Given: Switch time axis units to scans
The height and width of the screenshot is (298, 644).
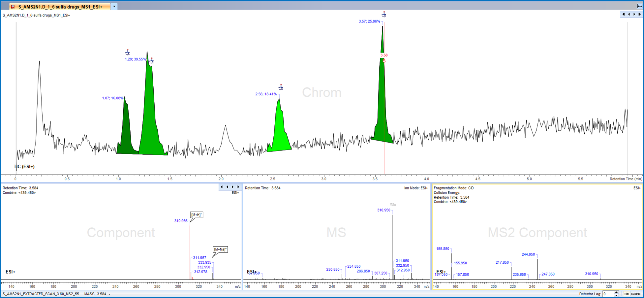Looking at the screenshot, I should 636,294.
